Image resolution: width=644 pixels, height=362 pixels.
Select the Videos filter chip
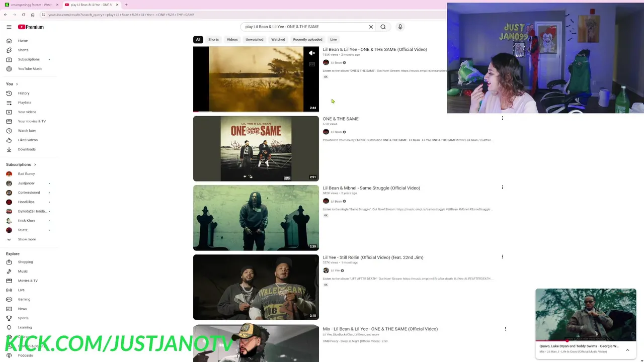[232, 39]
